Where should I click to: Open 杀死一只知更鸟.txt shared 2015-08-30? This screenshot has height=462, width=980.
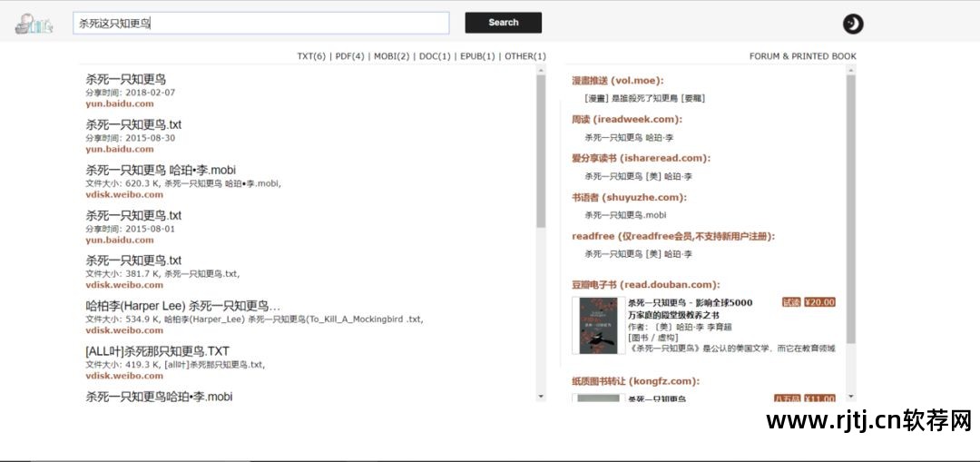click(133, 124)
